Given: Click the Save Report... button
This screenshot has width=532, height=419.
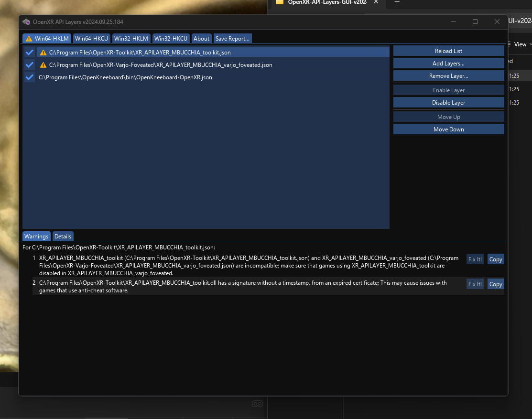Looking at the screenshot, I should (232, 38).
